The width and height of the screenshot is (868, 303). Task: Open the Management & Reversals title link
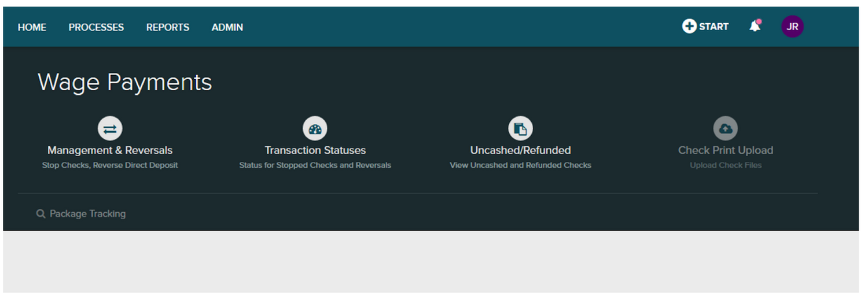110,150
